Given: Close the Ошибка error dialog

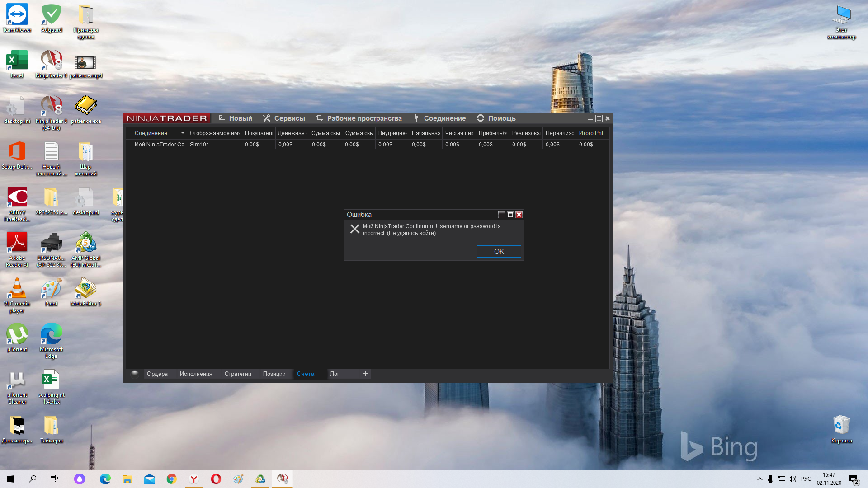Looking at the screenshot, I should click(519, 215).
